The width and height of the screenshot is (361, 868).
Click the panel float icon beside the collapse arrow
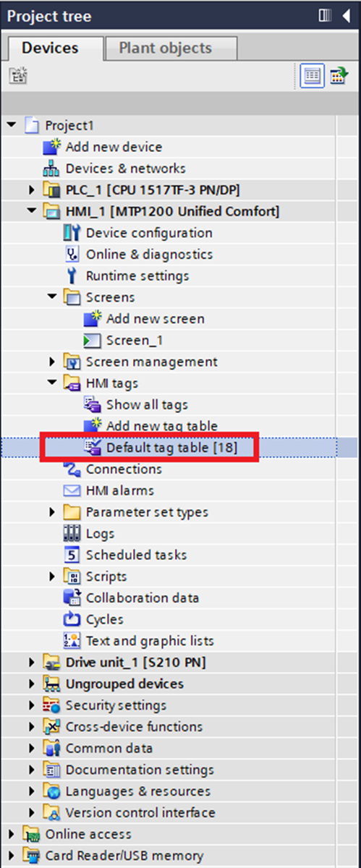[x=323, y=16]
